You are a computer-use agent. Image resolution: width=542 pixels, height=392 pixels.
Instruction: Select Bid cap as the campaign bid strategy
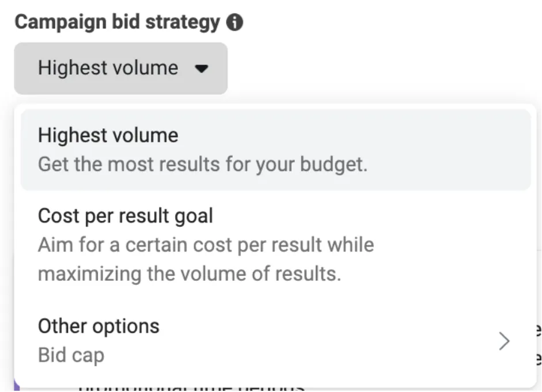coord(70,355)
